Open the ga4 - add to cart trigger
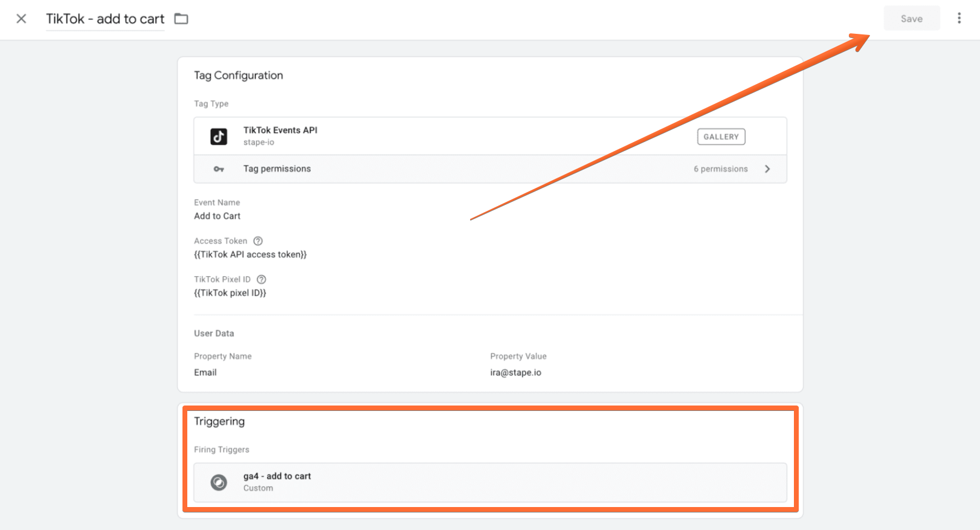This screenshot has height=530, width=980. [x=490, y=482]
